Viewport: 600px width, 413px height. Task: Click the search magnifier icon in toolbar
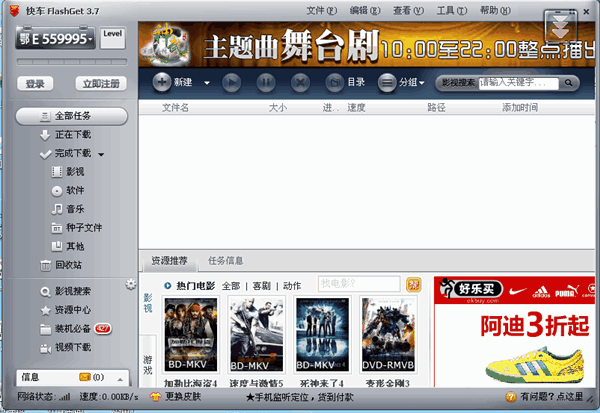pyautogui.click(x=569, y=83)
